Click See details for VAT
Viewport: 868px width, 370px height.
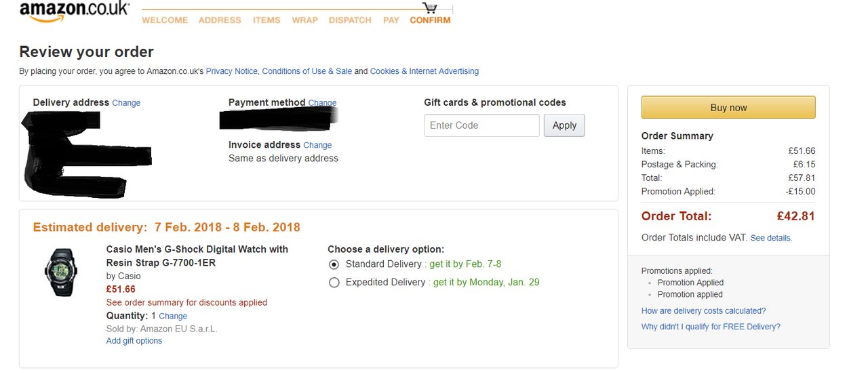coord(771,238)
